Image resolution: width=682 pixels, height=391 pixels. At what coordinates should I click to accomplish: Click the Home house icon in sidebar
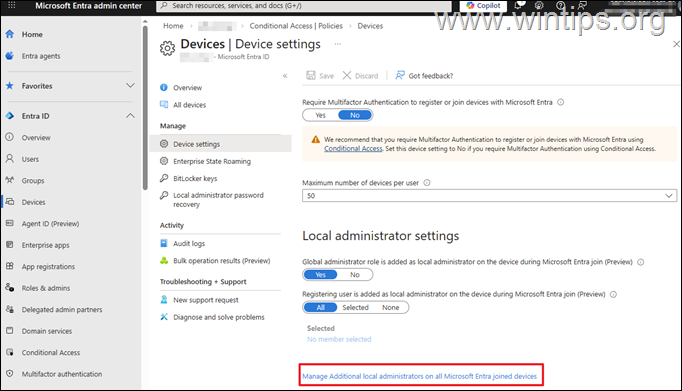click(10, 34)
